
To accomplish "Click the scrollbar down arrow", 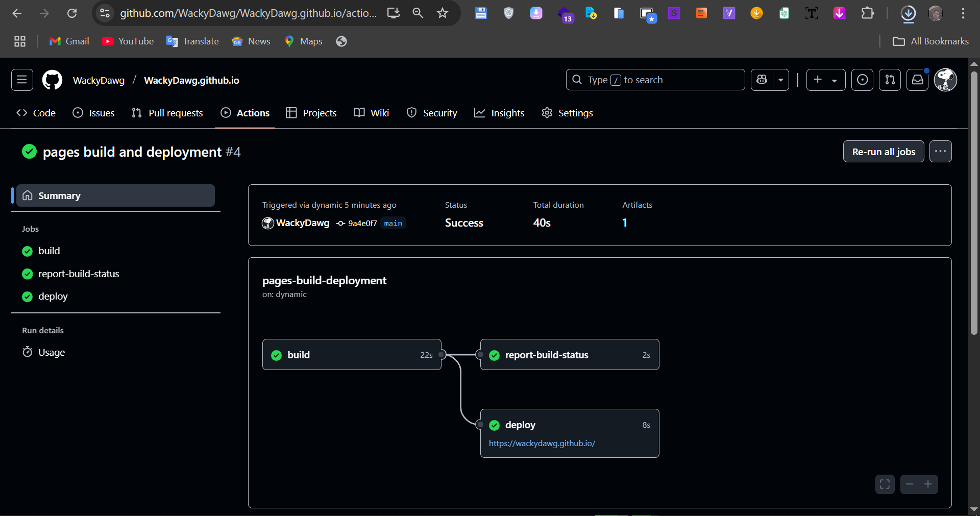I will (974, 509).
